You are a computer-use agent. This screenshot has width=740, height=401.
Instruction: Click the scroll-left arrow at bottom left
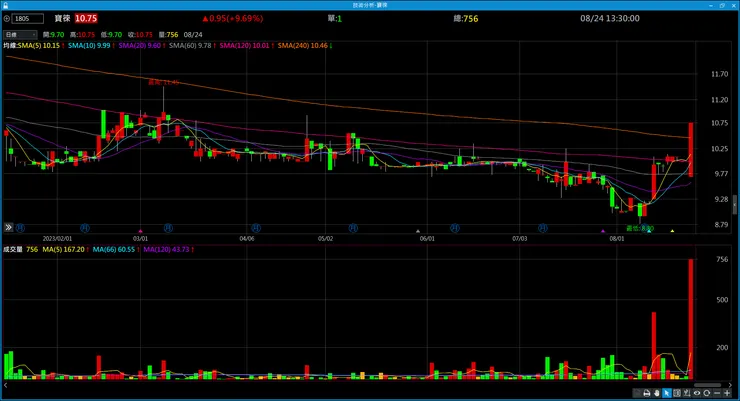pyautogui.click(x=6, y=385)
